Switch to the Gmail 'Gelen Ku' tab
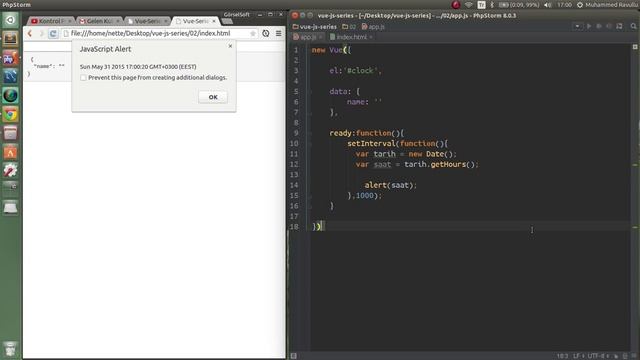 98,21
